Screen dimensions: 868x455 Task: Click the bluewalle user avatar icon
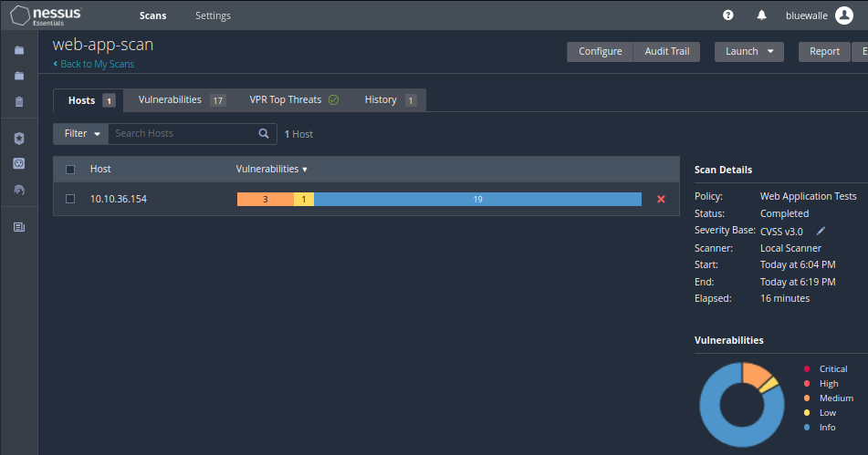844,16
